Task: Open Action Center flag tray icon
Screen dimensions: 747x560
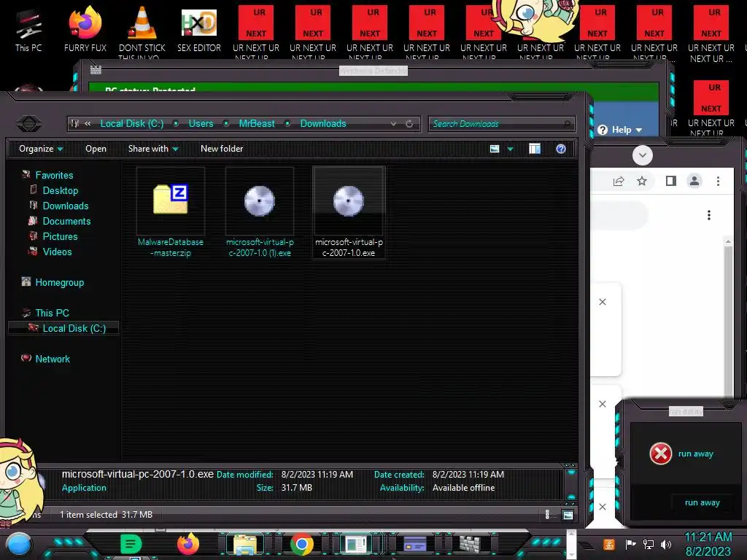Action: (630, 544)
